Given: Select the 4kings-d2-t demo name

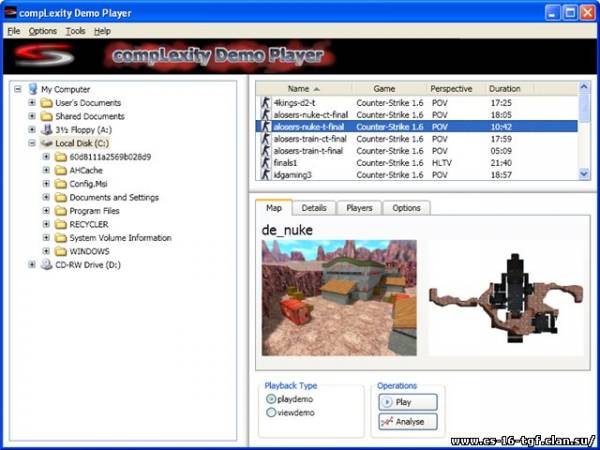Looking at the screenshot, I should [x=294, y=103].
